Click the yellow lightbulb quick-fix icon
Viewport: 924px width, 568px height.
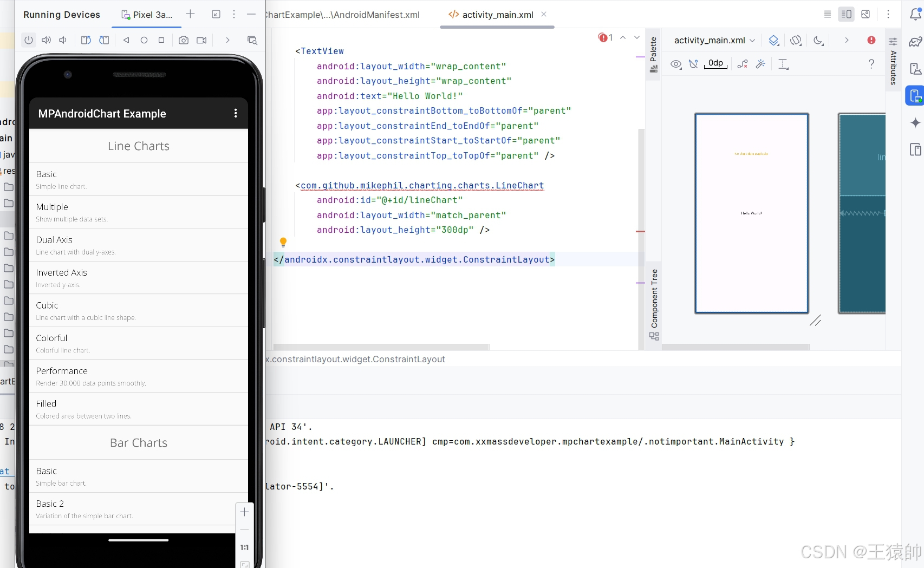(x=283, y=242)
